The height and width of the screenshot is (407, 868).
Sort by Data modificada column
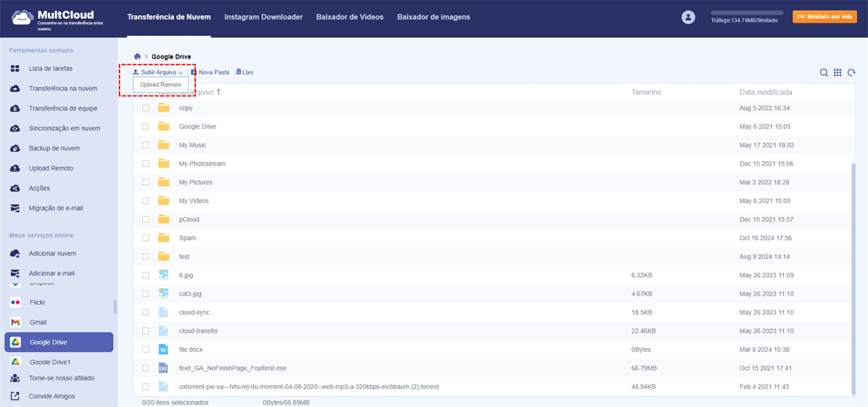tap(765, 93)
